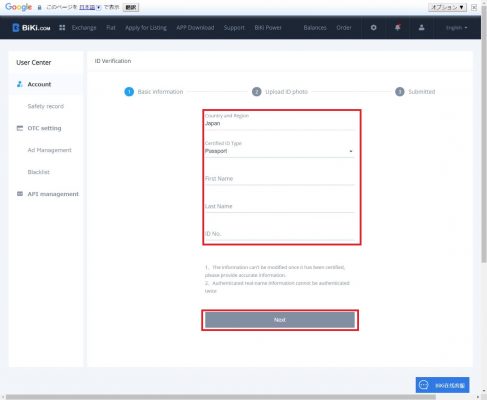The width and height of the screenshot is (487, 400).
Task: Open notifications bell icon
Action: point(397,28)
